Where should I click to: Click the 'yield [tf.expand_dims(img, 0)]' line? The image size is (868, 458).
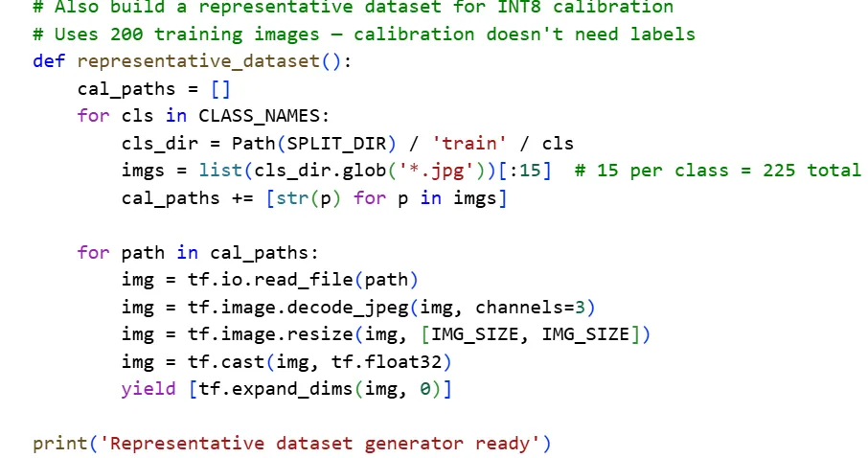(x=286, y=389)
